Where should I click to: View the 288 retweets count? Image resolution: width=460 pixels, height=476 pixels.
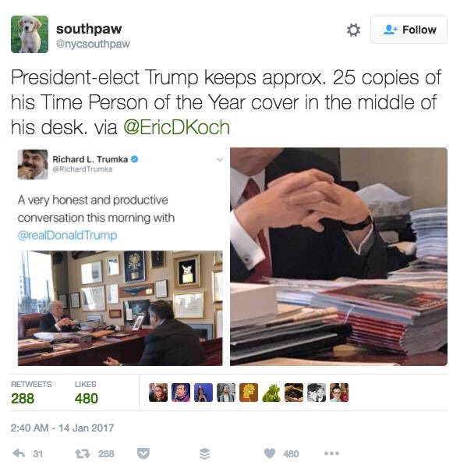click(x=23, y=399)
